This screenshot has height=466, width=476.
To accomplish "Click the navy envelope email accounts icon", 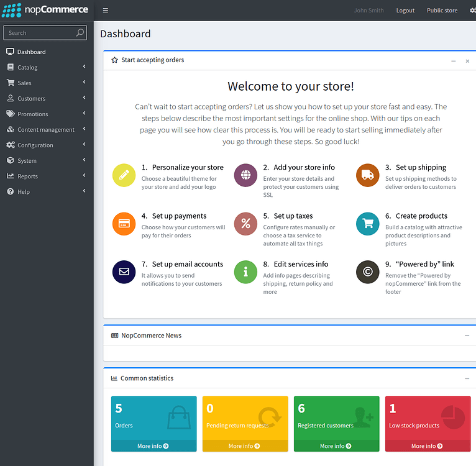I will pyautogui.click(x=124, y=272).
